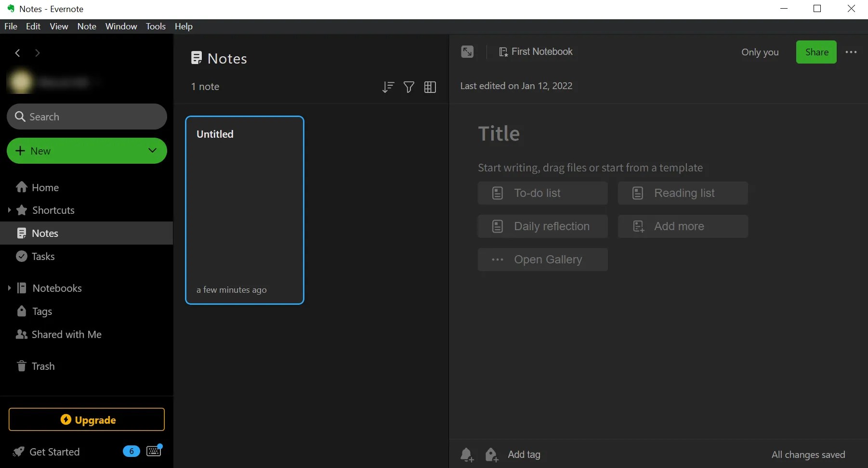Open the New button dropdown arrow
Image resolution: width=868 pixels, height=468 pixels.
[152, 151]
